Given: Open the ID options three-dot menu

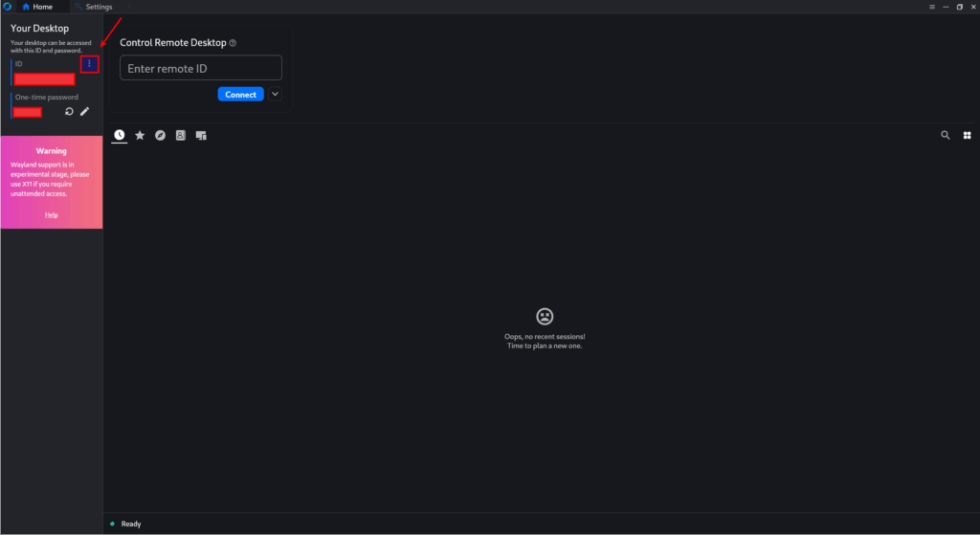Looking at the screenshot, I should (89, 64).
